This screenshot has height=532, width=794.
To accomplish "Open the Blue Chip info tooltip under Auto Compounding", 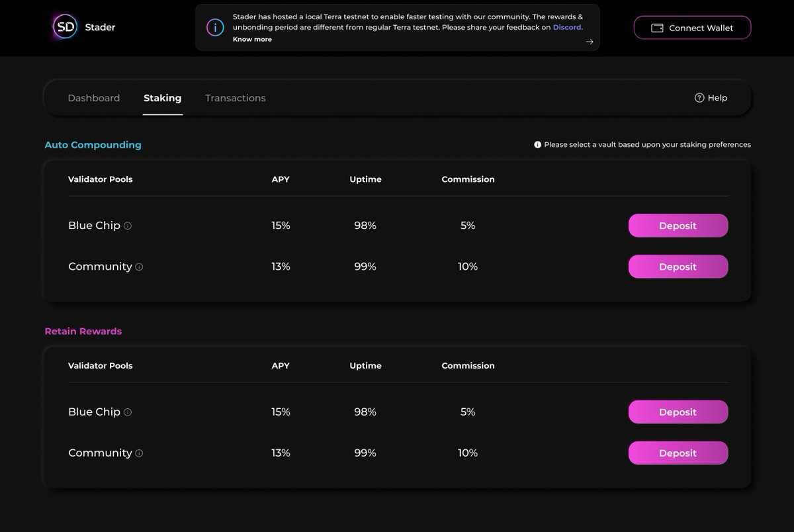I will pos(128,226).
